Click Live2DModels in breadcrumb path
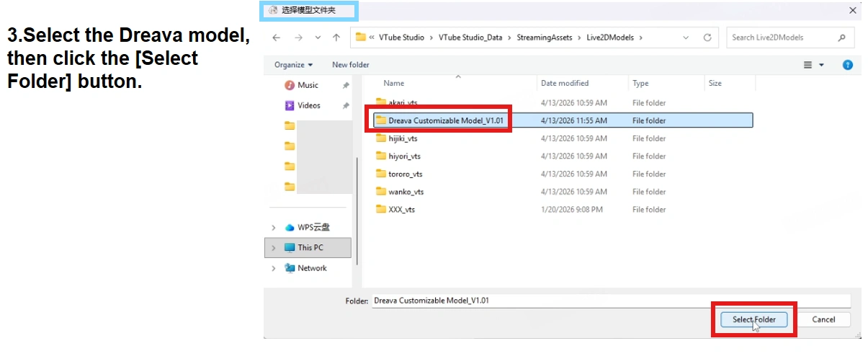 [x=609, y=37]
